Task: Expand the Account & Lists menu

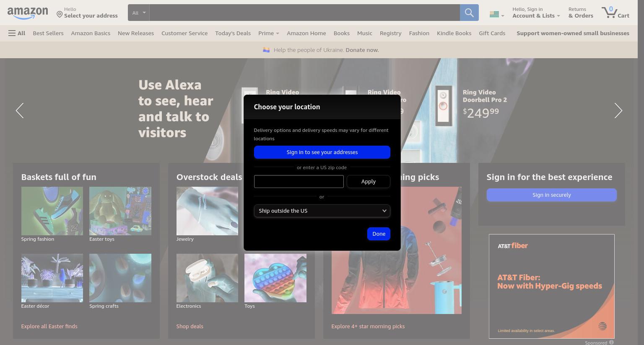Action: (x=536, y=13)
